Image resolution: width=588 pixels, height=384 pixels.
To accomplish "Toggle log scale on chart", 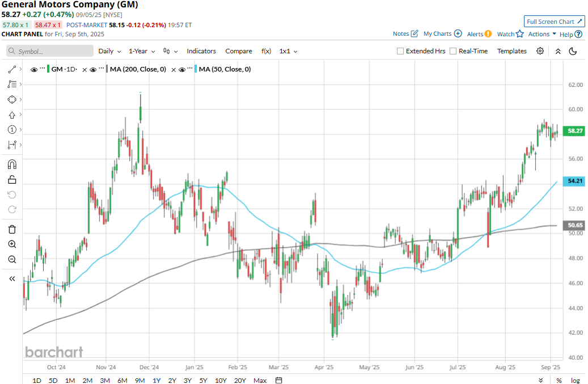I will 576,380.
